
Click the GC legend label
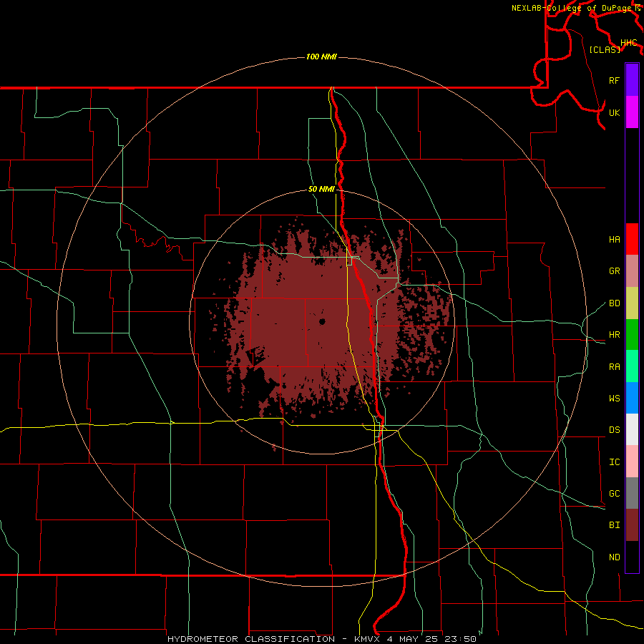click(x=614, y=494)
